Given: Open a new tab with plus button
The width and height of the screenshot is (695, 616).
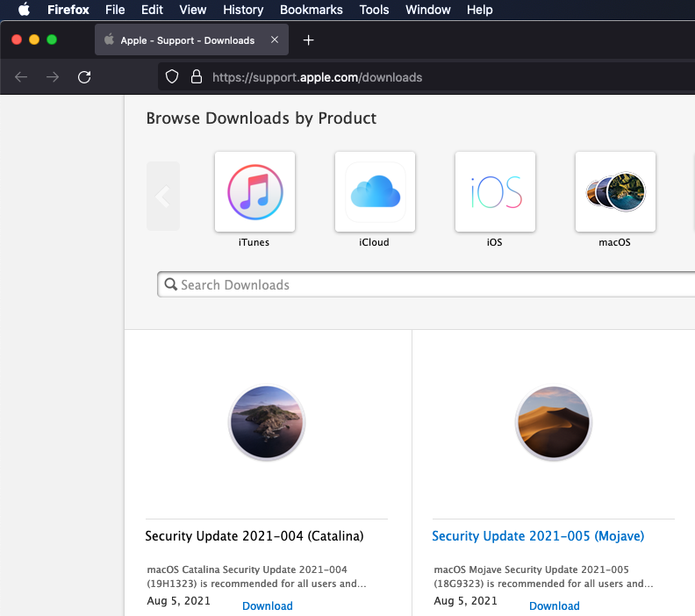Looking at the screenshot, I should tap(309, 40).
